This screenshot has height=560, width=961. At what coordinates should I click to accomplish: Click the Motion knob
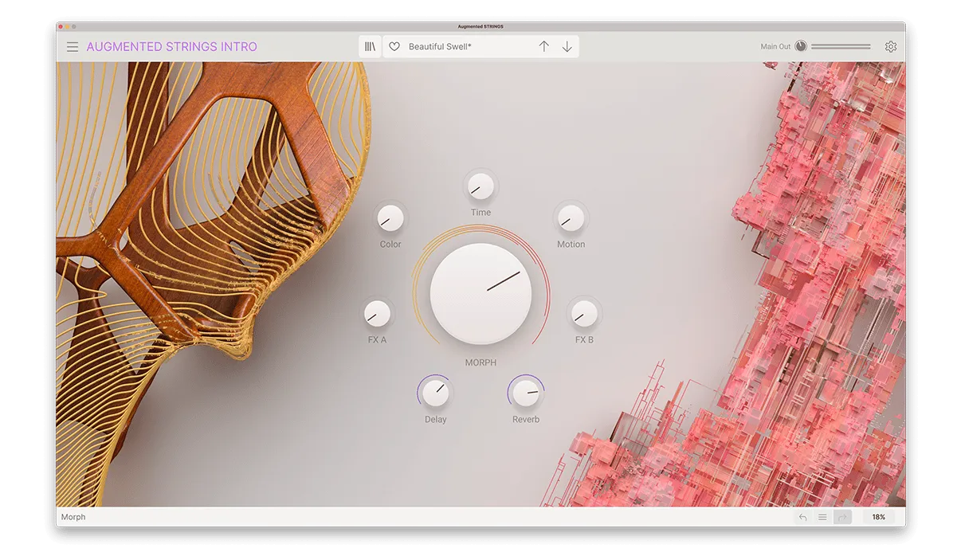point(571,218)
